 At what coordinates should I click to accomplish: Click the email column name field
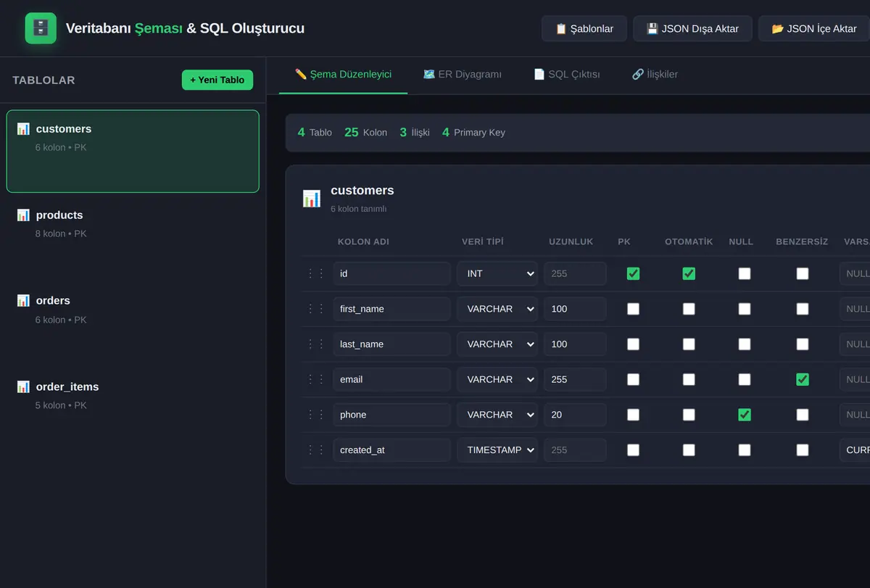pos(392,379)
